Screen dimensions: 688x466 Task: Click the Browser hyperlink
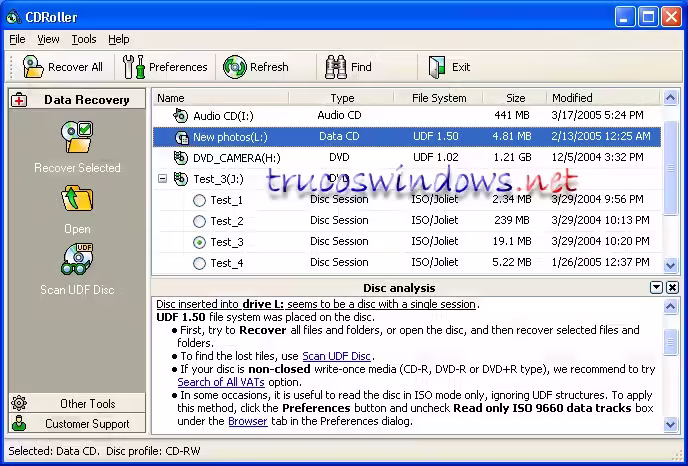pyautogui.click(x=247, y=421)
